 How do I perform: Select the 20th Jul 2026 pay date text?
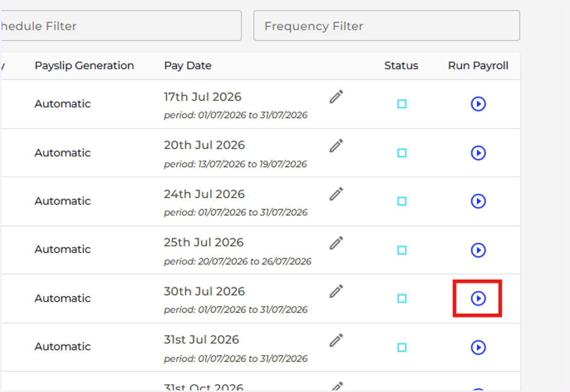tap(204, 145)
